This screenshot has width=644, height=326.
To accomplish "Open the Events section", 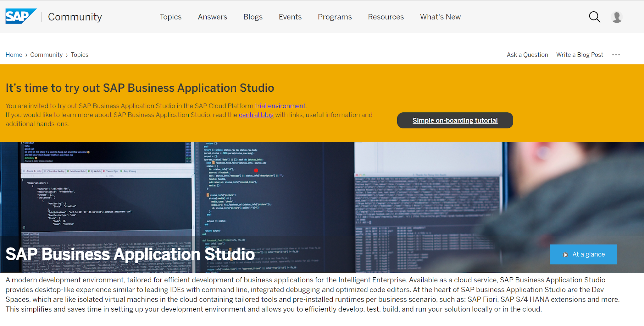I will pyautogui.click(x=290, y=17).
